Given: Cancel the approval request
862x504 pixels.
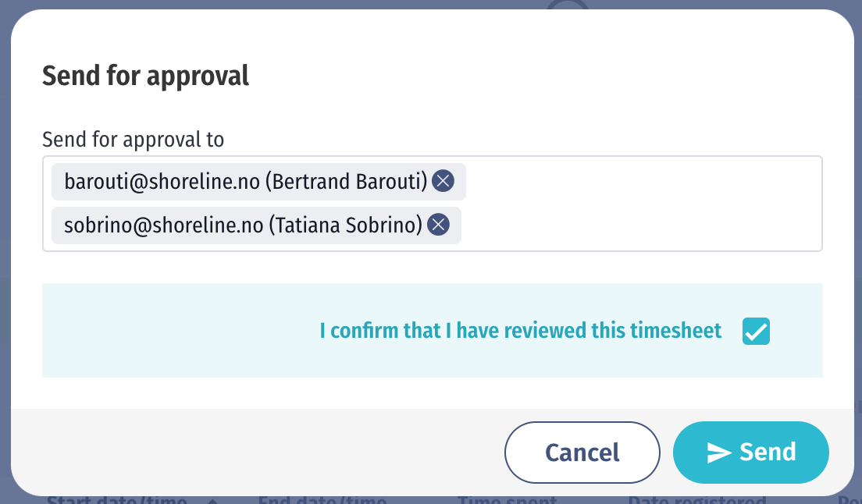Looking at the screenshot, I should click(x=582, y=453).
